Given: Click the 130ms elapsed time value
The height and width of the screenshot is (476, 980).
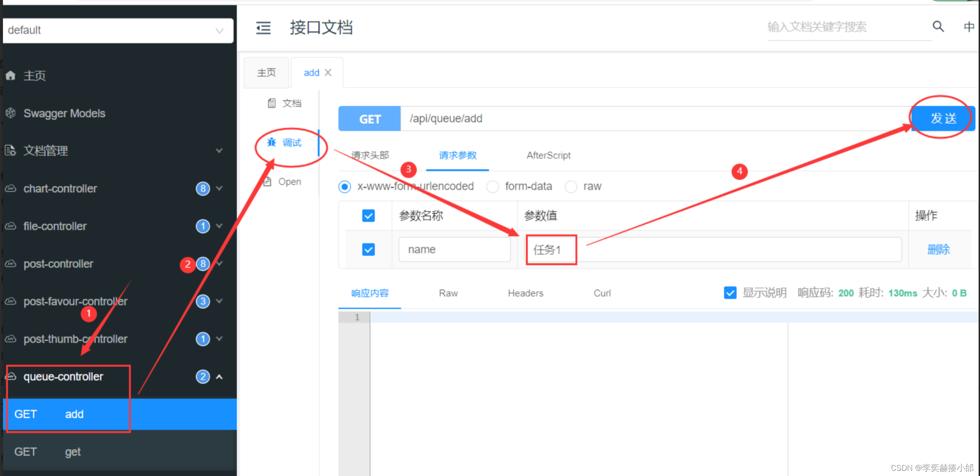Looking at the screenshot, I should 903,293.
